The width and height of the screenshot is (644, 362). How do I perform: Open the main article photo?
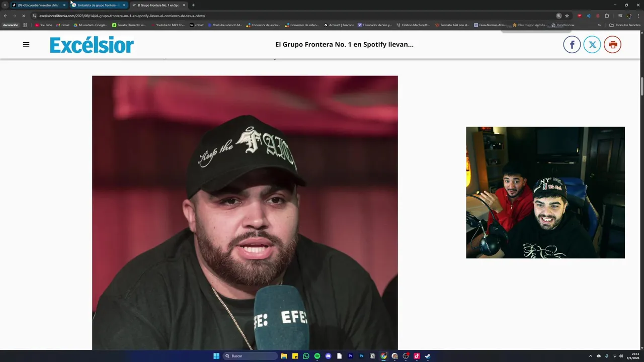tap(245, 213)
